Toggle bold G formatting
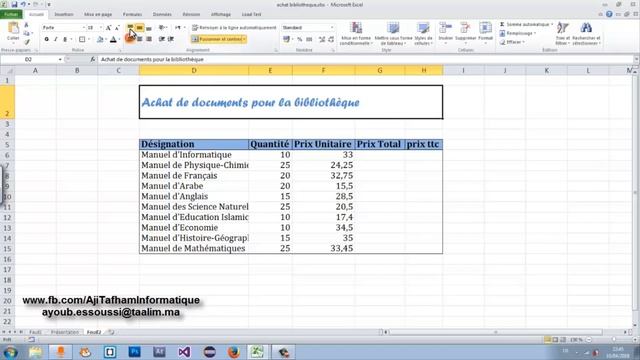The width and height of the screenshot is (640, 360). pos(47,39)
